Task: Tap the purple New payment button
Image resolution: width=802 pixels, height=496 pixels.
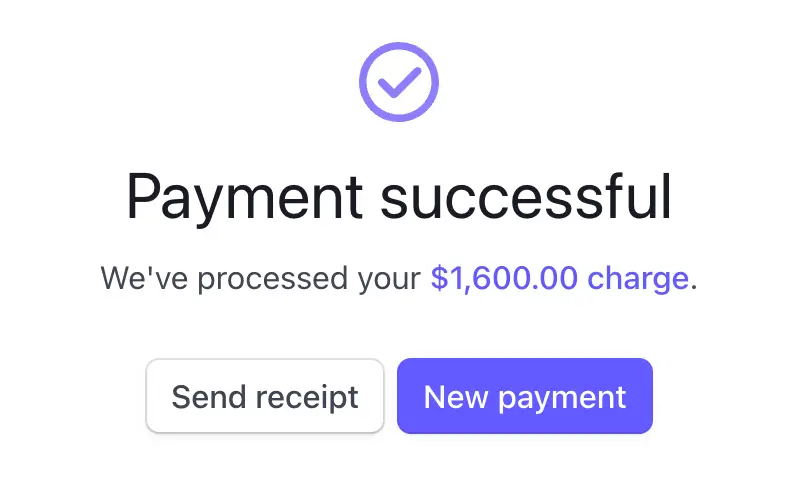Action: pos(525,396)
